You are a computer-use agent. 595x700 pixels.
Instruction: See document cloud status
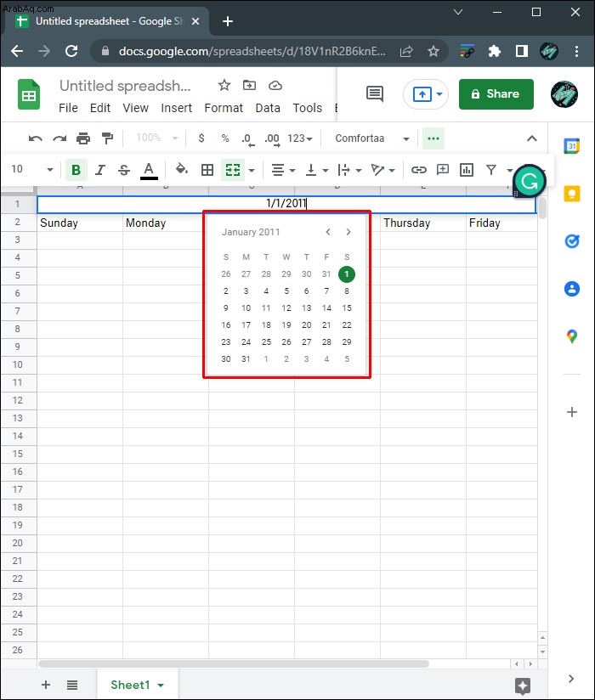pos(275,85)
